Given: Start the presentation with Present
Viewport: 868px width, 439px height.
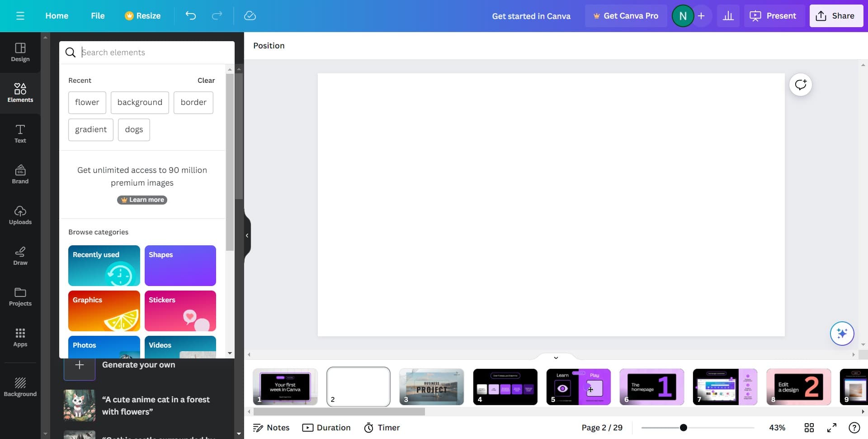Looking at the screenshot, I should click(774, 15).
